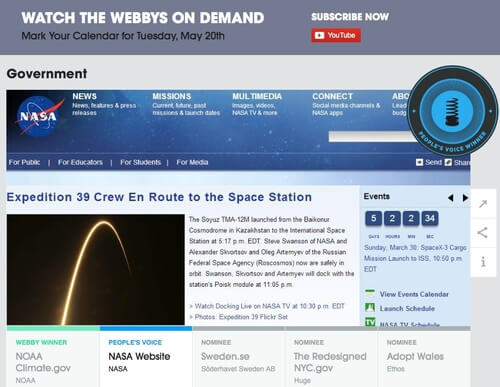Advance to next event with right arrow
500x387 pixels.
(x=465, y=197)
